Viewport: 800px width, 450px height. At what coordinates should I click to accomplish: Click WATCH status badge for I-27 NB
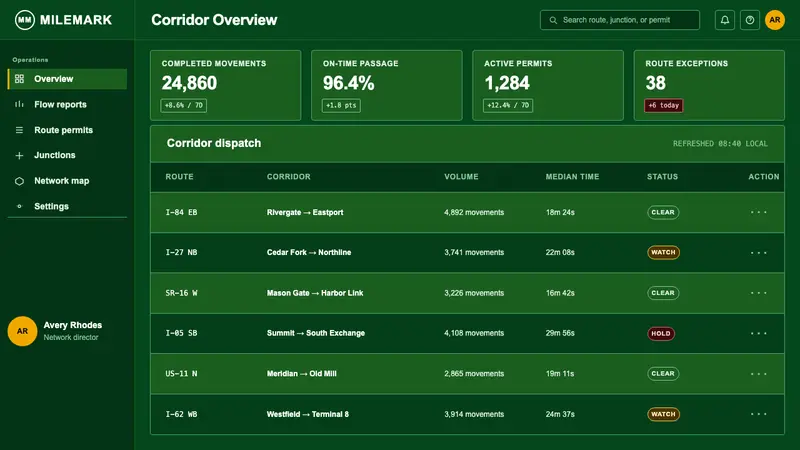pos(663,253)
